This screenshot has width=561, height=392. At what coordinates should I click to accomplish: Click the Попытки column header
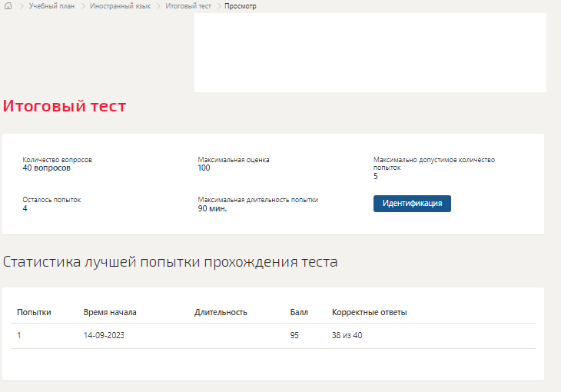(x=34, y=312)
